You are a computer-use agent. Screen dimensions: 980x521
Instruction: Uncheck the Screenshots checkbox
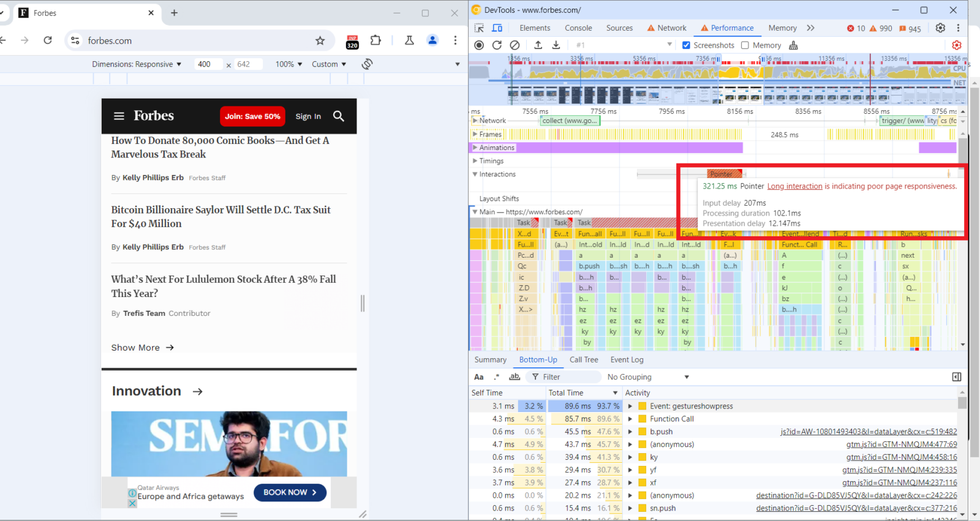pos(686,45)
